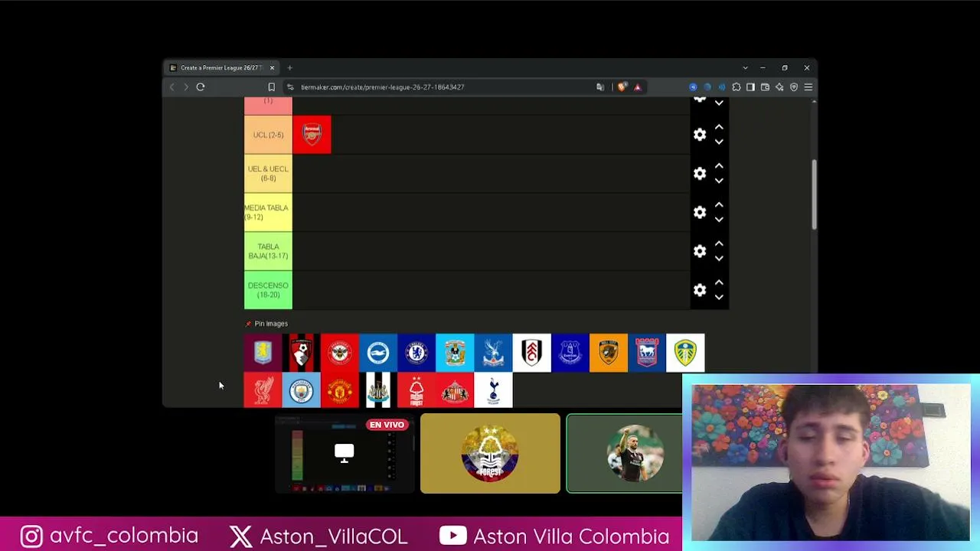
Task: Pick the Manchester City crest
Action: click(x=302, y=390)
